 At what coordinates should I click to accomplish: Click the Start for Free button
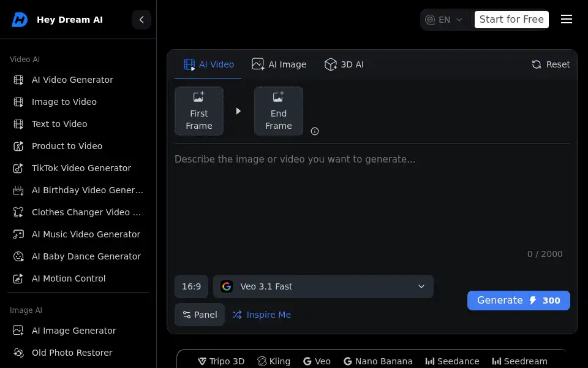click(x=511, y=20)
